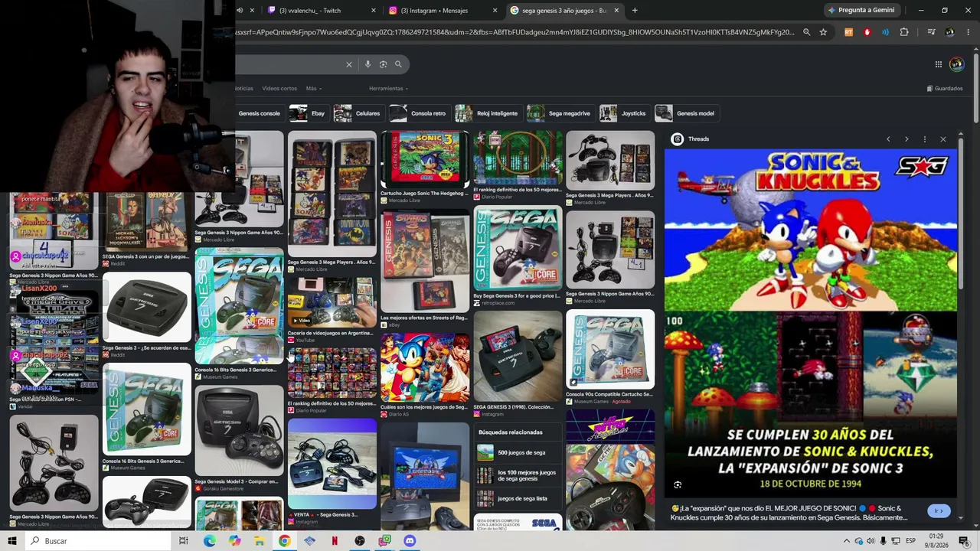The height and width of the screenshot is (551, 980).
Task: Launch Microsoft Edge from the taskbar
Action: click(209, 541)
